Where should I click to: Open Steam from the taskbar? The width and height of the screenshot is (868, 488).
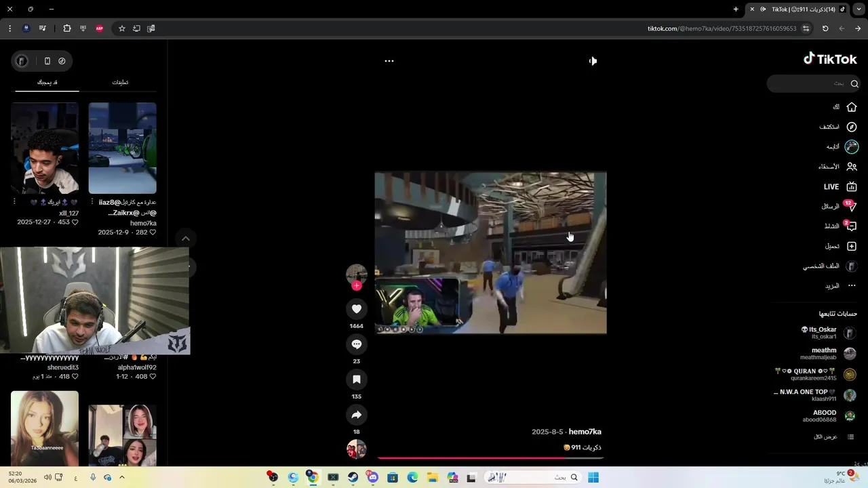353,477
